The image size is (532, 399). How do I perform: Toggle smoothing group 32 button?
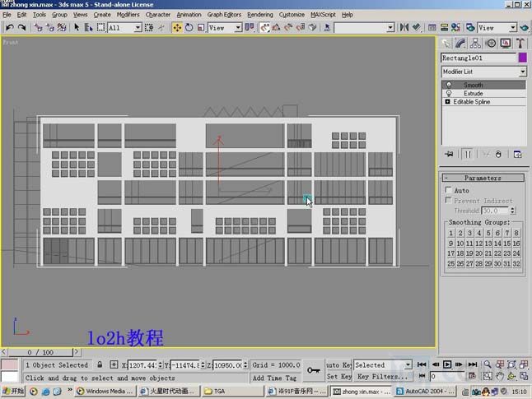pyautogui.click(x=516, y=263)
